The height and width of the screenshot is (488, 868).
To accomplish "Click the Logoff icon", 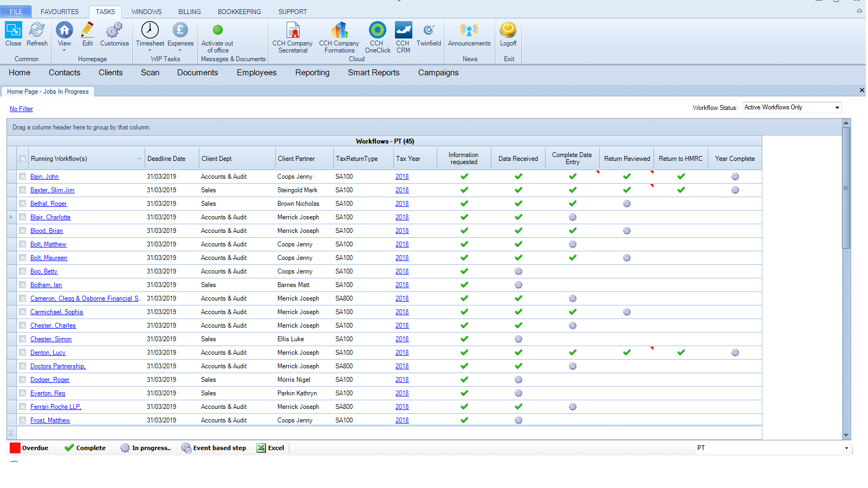I will (508, 30).
